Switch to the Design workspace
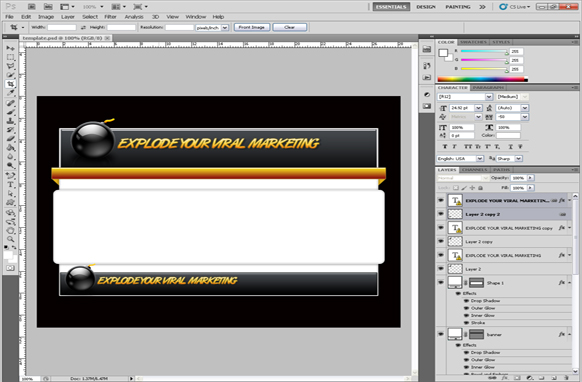Screen dimensions: 582x382 (x=426, y=7)
